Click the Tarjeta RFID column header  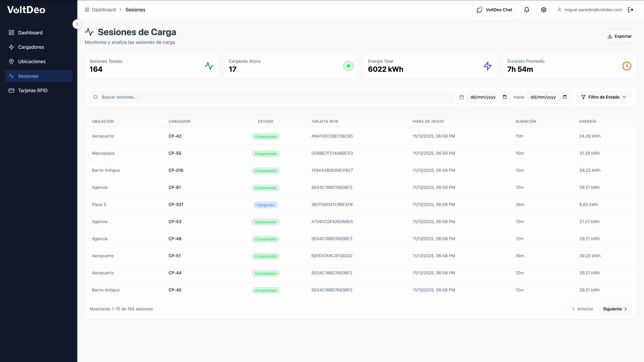click(x=325, y=121)
